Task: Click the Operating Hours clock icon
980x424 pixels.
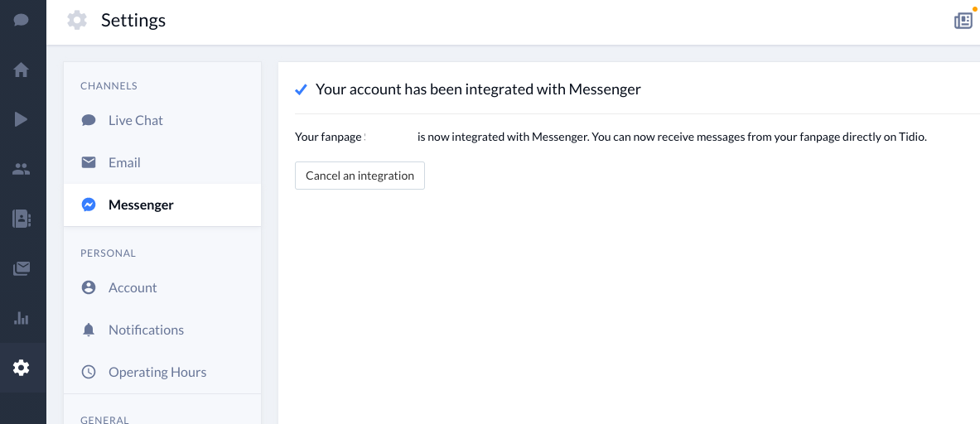Action: 89,372
